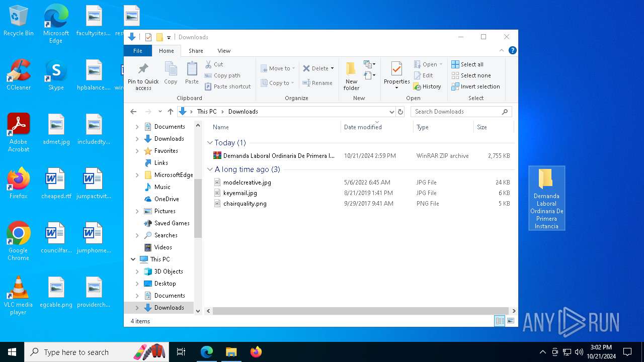Open the Delete dropdown arrow
644x362 pixels.
click(332, 68)
